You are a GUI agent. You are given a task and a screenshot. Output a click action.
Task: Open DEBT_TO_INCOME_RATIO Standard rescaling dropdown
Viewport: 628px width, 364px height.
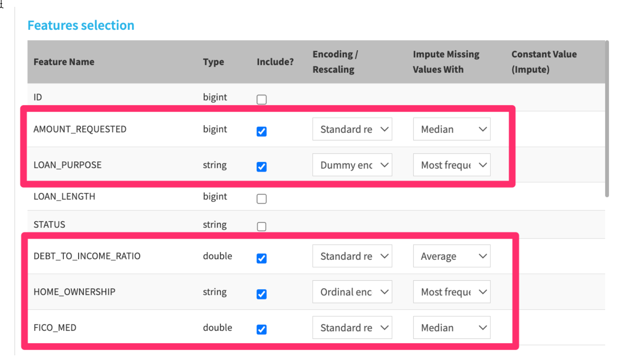(x=352, y=256)
